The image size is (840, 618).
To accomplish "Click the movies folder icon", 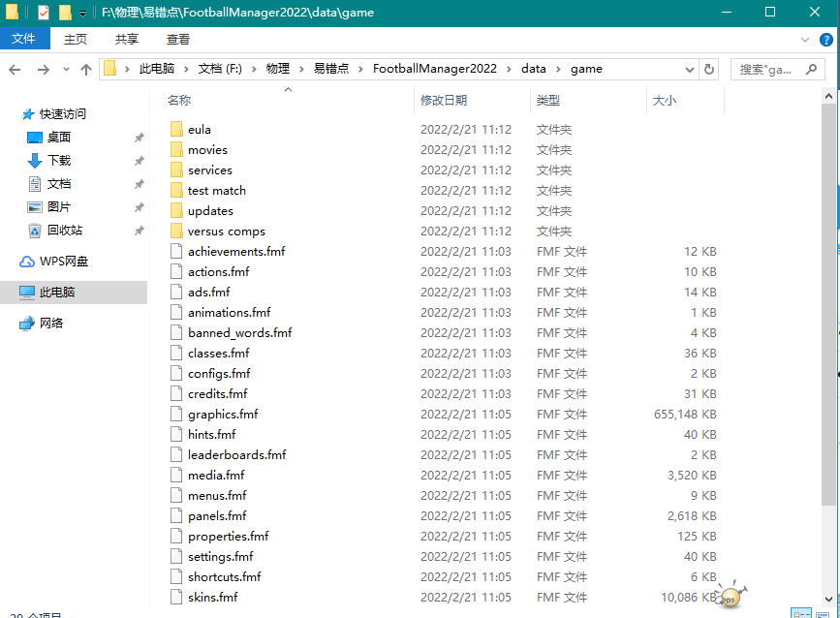I will point(176,149).
